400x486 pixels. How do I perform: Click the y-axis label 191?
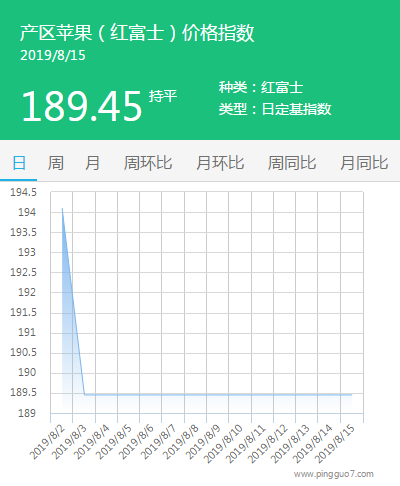(27, 332)
